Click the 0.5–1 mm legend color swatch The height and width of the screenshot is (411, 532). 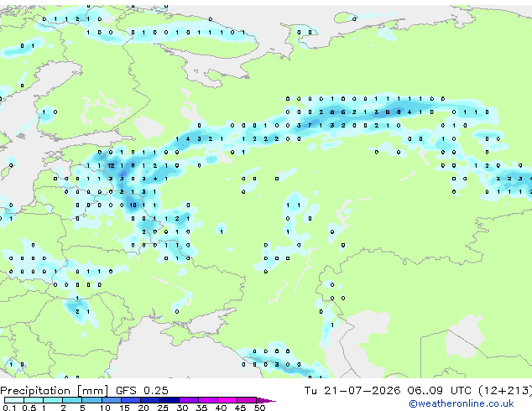(34, 400)
